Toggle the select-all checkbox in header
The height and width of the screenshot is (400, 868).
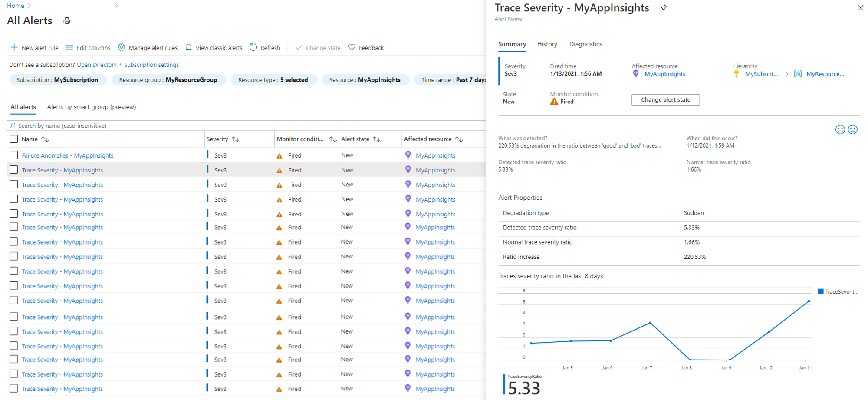click(14, 139)
